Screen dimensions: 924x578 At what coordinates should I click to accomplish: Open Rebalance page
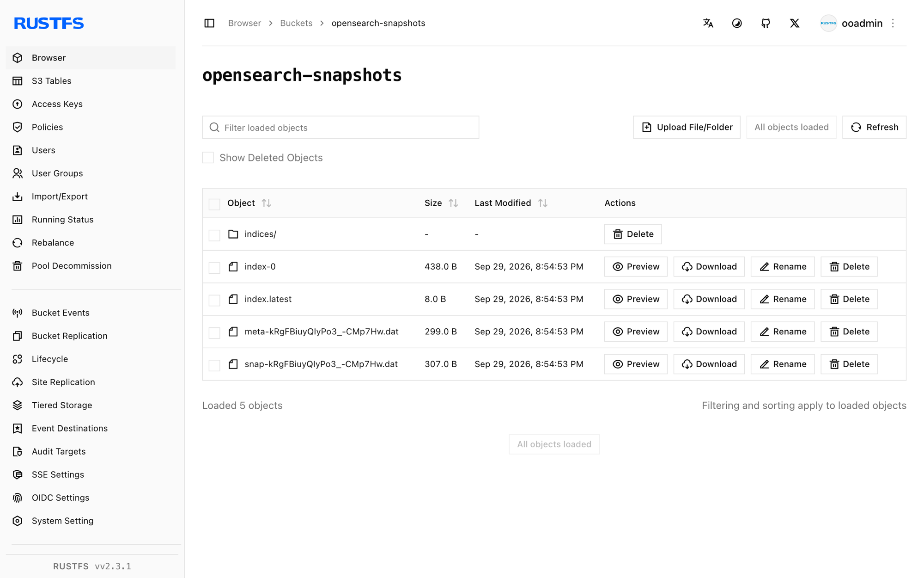(x=91, y=243)
